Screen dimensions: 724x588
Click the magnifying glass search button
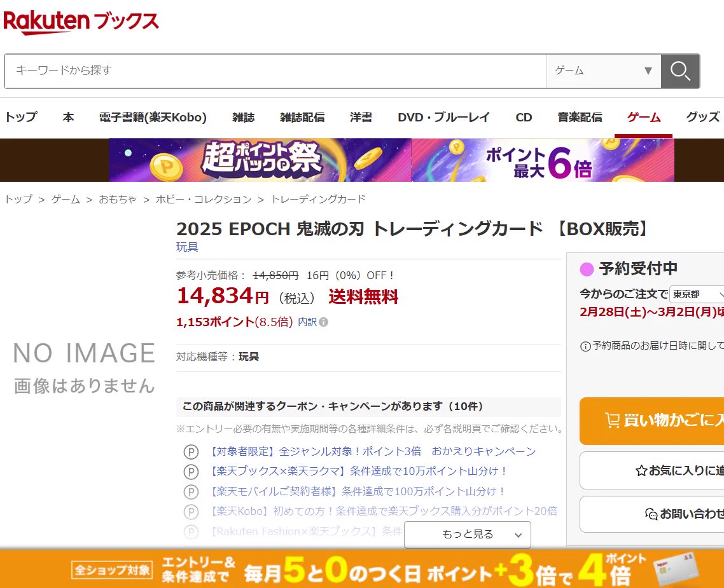tap(680, 71)
